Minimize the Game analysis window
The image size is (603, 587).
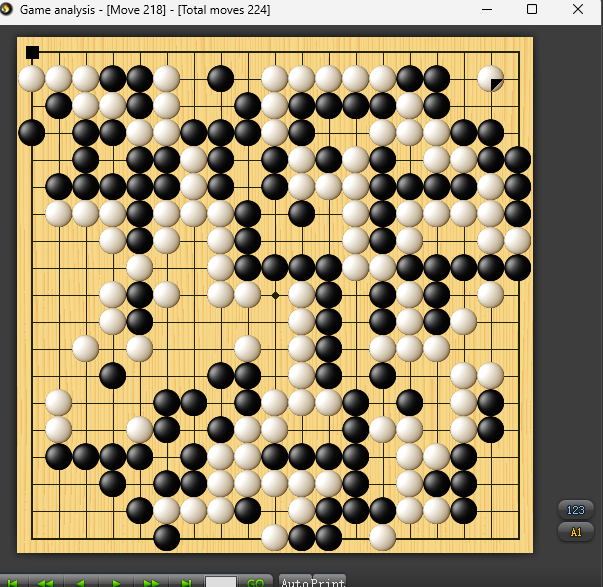[x=487, y=10]
